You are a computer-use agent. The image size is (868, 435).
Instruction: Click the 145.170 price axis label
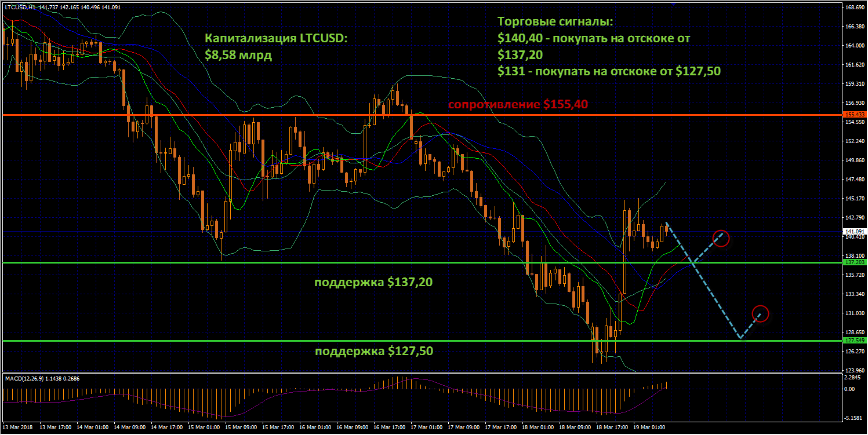[856, 199]
